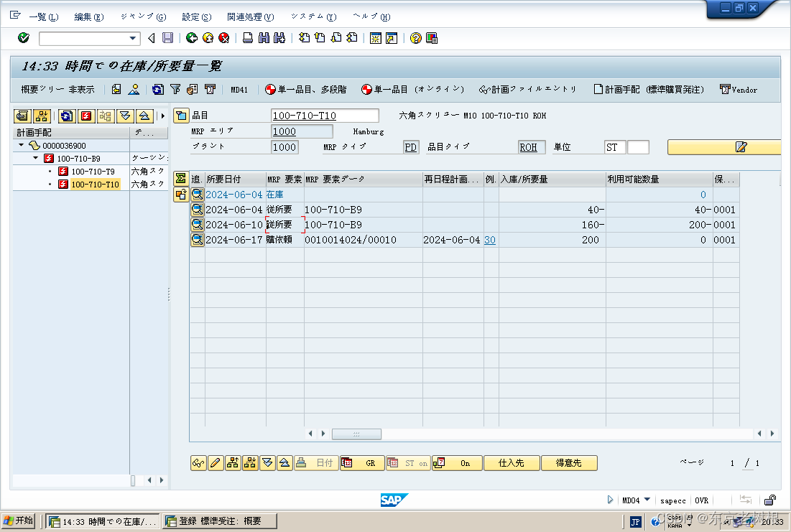The image size is (791, 532).
Task: Click the green checkmark Enter icon
Action: point(24,38)
